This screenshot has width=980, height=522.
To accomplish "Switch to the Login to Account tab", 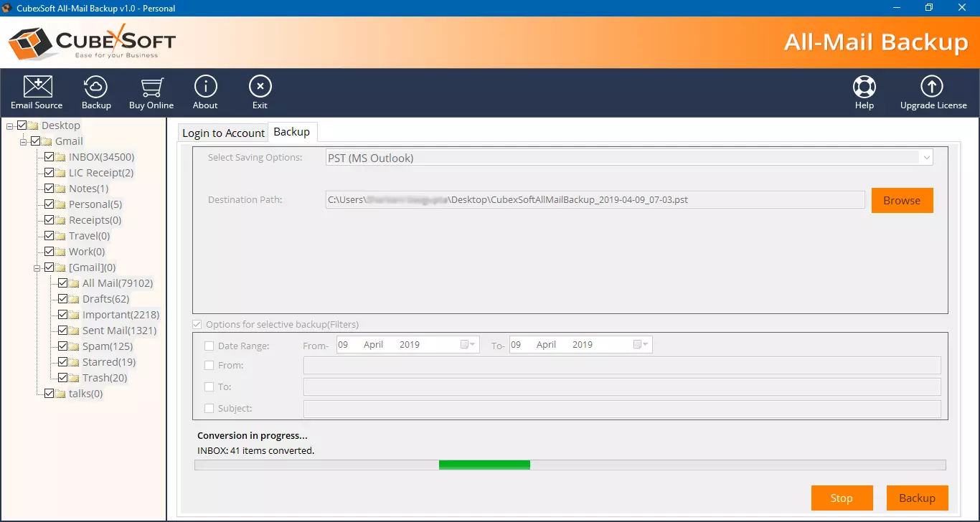I will tap(223, 133).
